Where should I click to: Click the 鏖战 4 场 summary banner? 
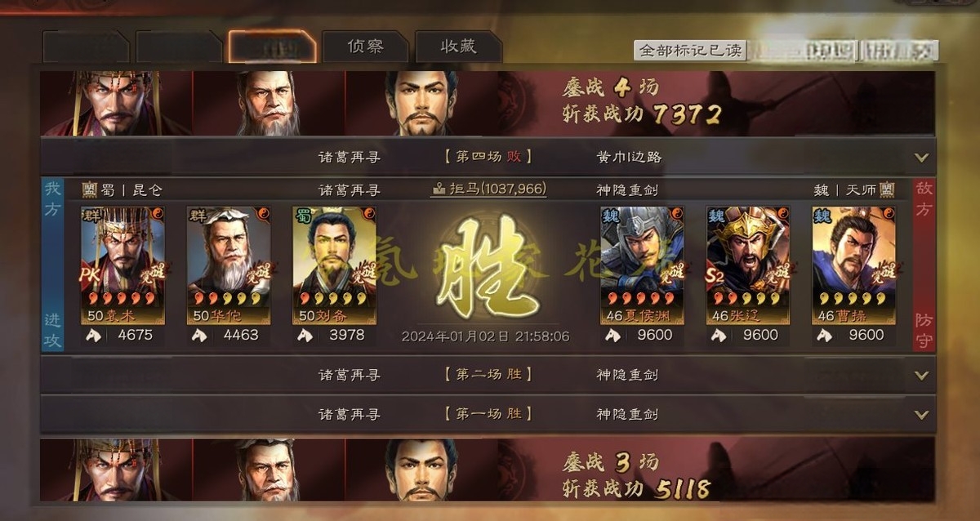pyautogui.click(x=488, y=103)
